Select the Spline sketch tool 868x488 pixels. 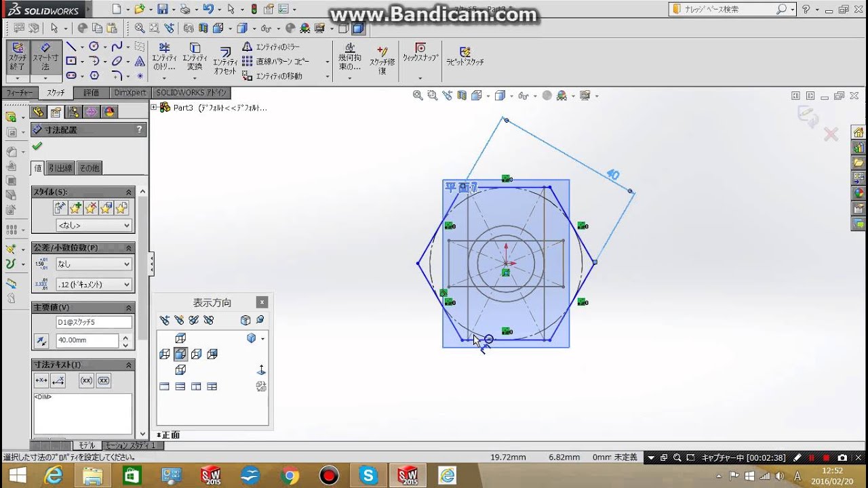pos(117,47)
